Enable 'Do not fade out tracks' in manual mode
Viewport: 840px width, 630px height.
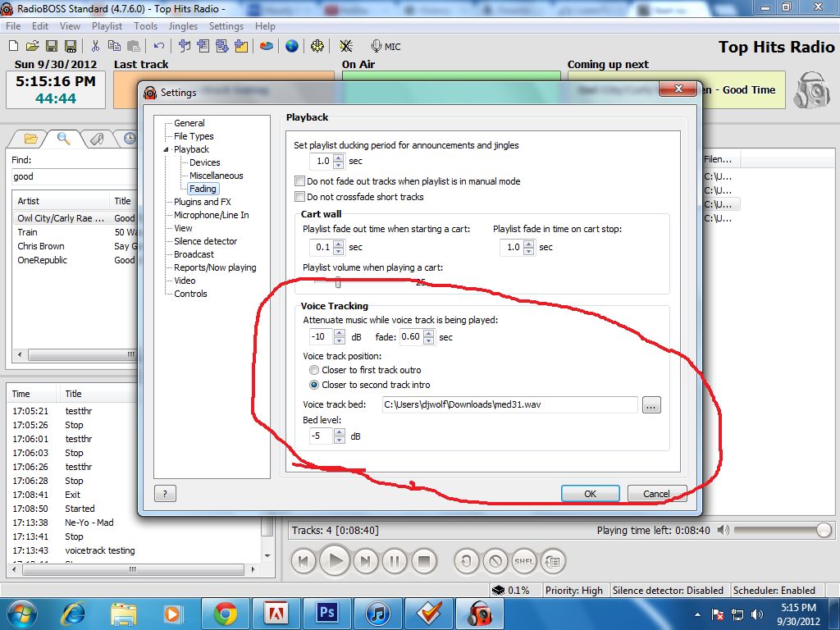300,181
